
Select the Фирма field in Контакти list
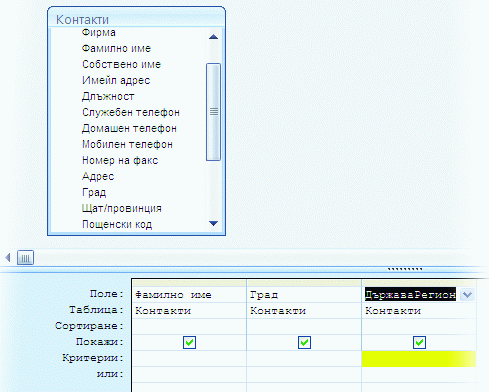click(99, 32)
